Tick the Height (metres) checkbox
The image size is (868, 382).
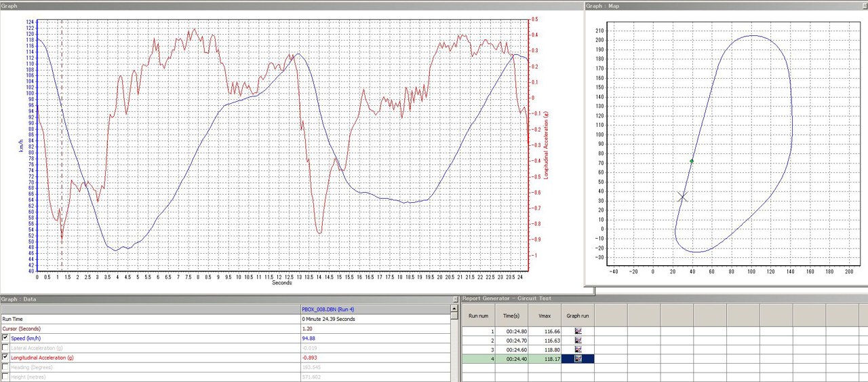[6, 377]
